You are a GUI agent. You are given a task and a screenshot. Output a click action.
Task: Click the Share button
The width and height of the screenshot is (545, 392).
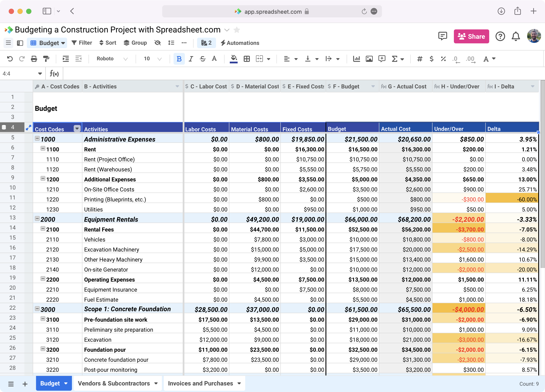(471, 36)
